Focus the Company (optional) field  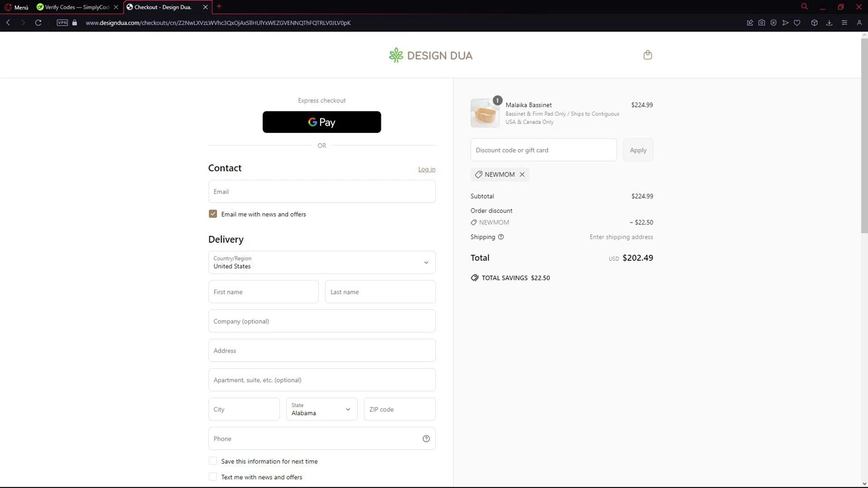click(322, 321)
